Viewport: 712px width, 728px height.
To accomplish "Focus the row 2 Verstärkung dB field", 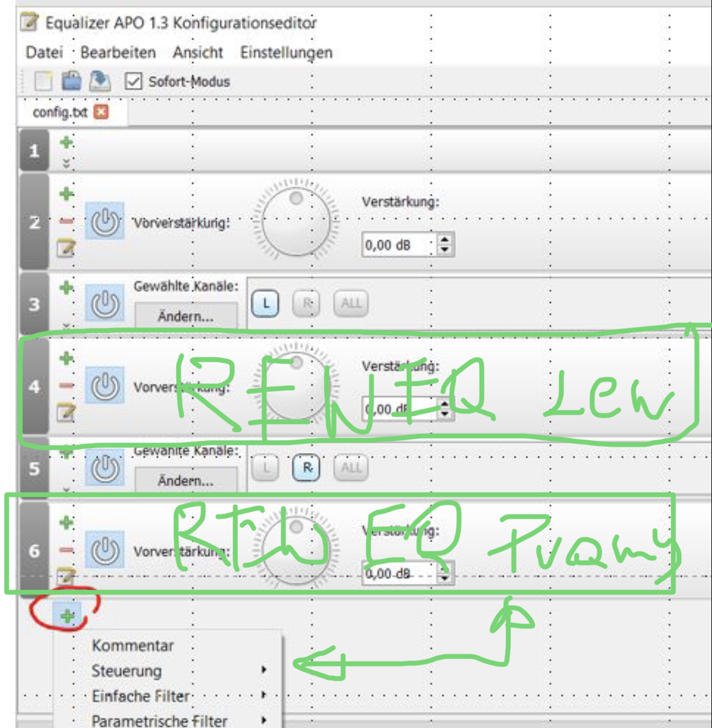I will click(400, 245).
